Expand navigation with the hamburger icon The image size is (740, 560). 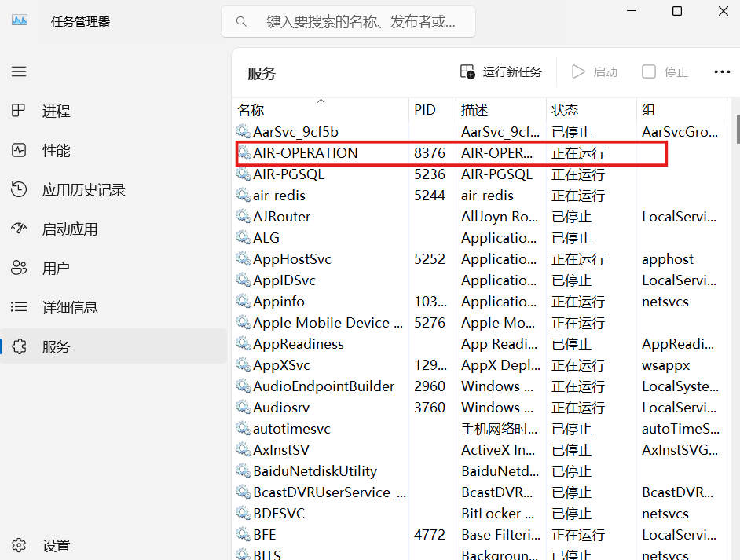[19, 71]
